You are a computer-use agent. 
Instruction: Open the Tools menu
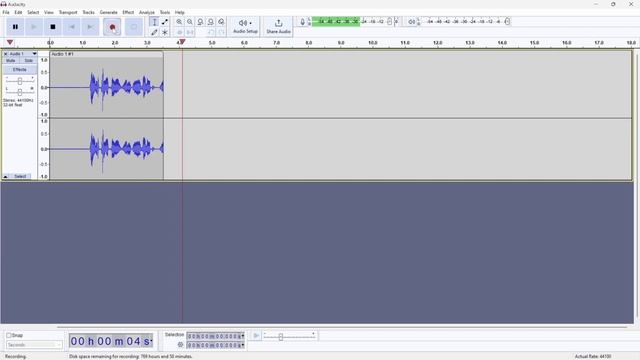[164, 12]
